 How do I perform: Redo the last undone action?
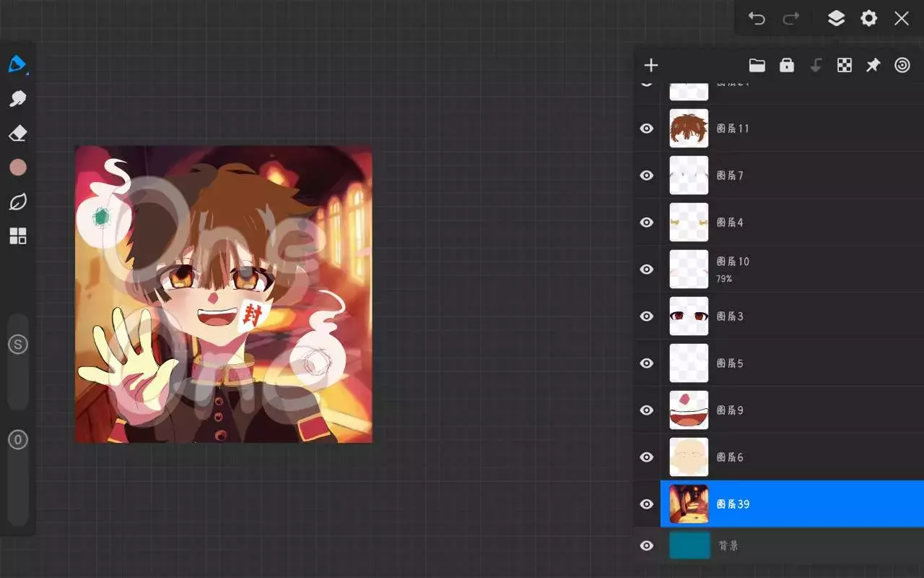(791, 18)
